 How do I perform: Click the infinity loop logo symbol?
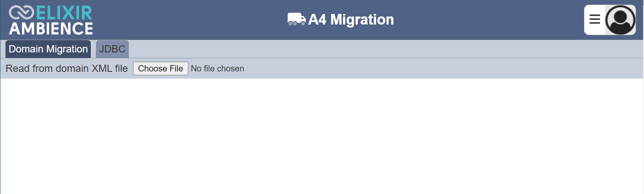click(x=21, y=13)
